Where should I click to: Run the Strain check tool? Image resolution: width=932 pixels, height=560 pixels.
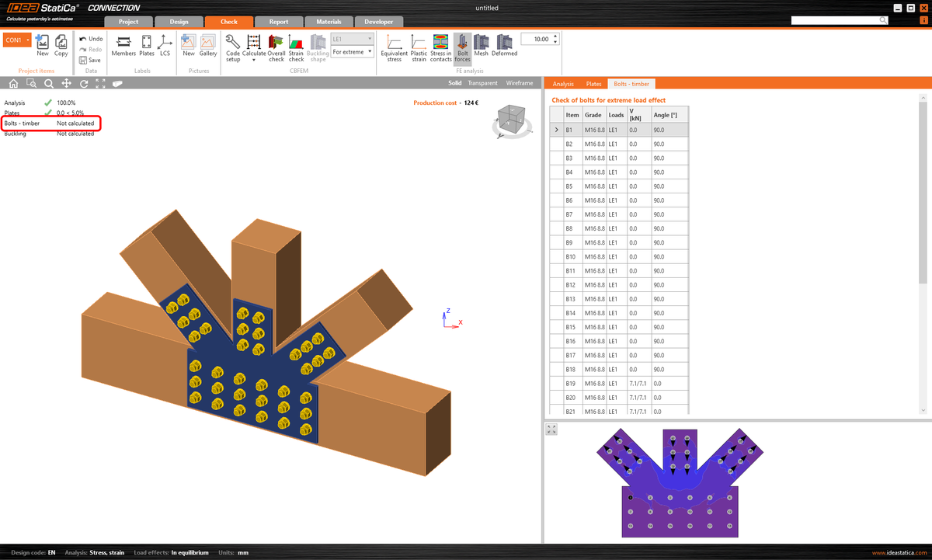(295, 44)
